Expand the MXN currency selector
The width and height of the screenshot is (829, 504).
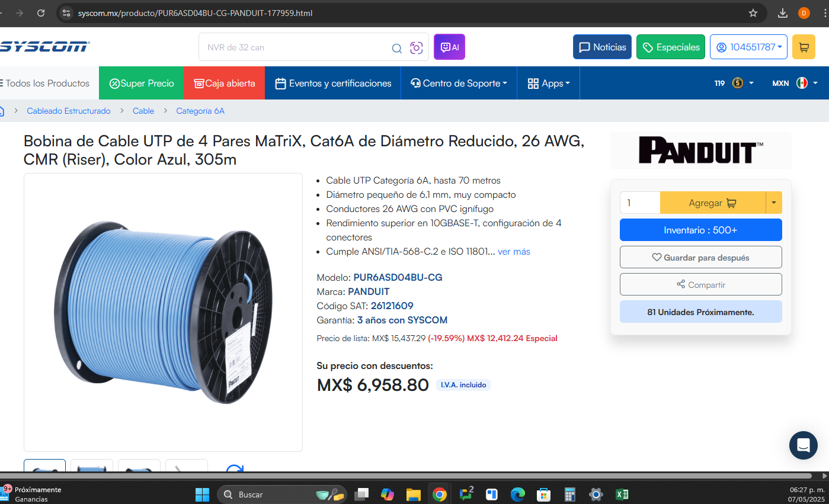click(795, 83)
